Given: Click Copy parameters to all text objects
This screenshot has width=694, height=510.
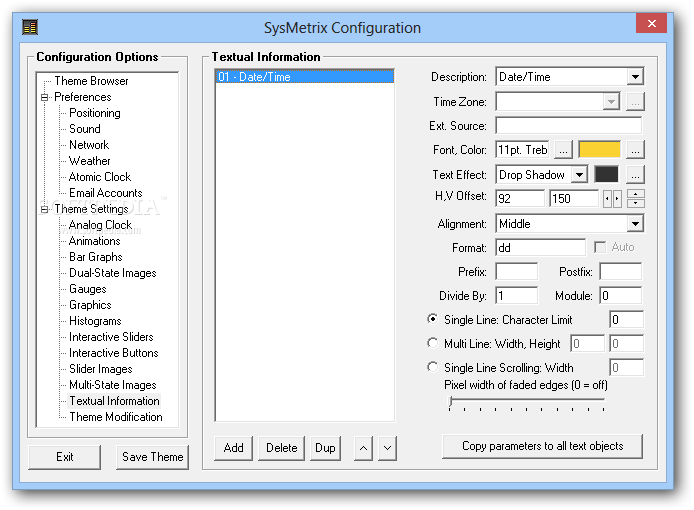Looking at the screenshot, I should pyautogui.click(x=543, y=446).
